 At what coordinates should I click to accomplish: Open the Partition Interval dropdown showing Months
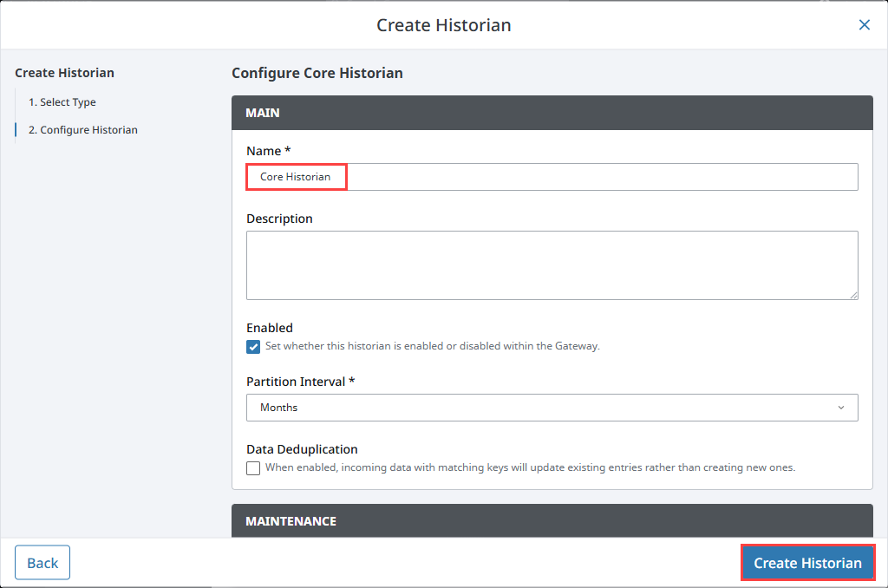[x=552, y=408]
